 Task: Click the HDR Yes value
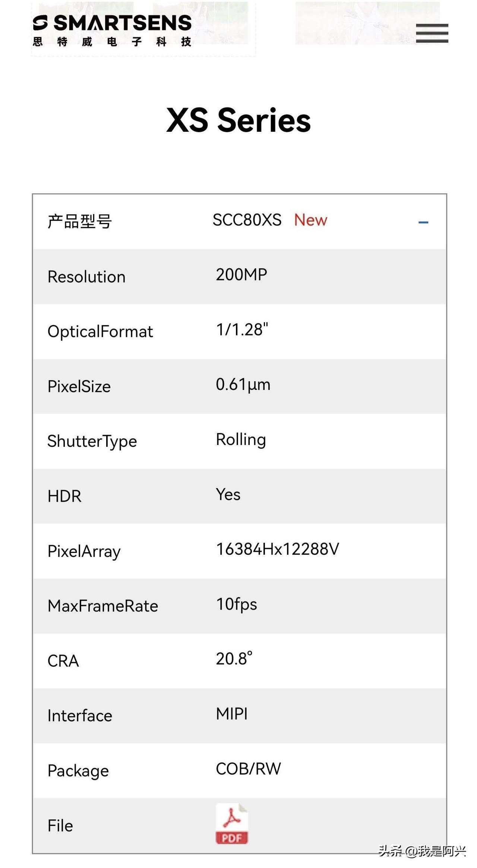tap(228, 495)
